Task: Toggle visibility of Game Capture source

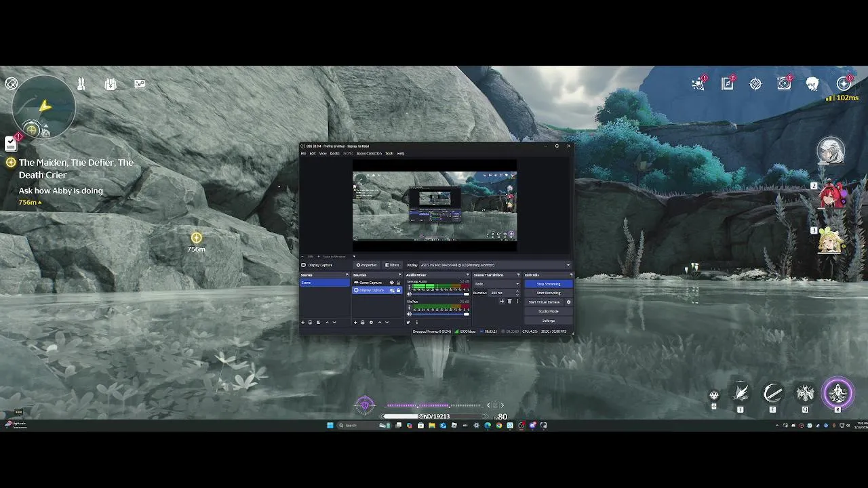Action: click(392, 283)
